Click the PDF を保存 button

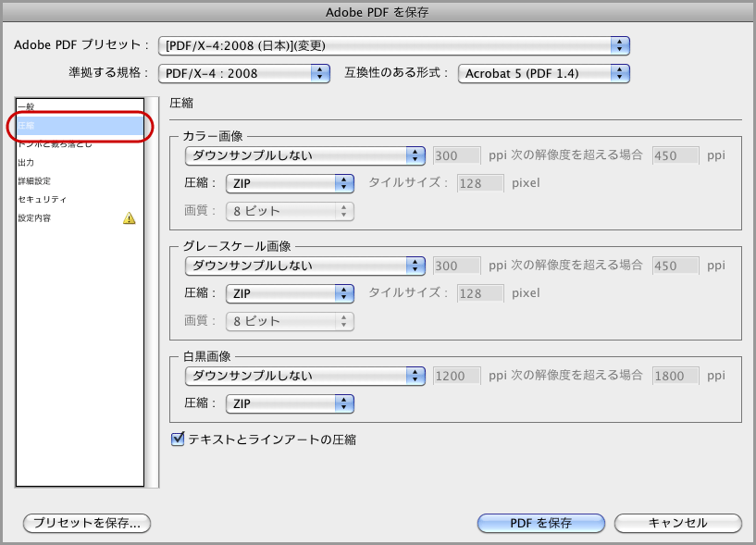click(541, 523)
